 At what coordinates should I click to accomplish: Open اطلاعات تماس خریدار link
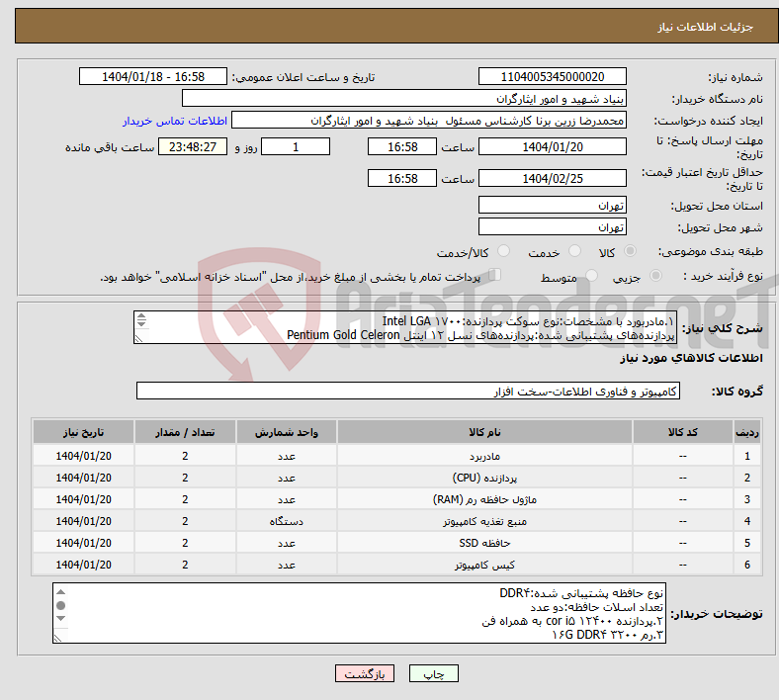click(175, 121)
